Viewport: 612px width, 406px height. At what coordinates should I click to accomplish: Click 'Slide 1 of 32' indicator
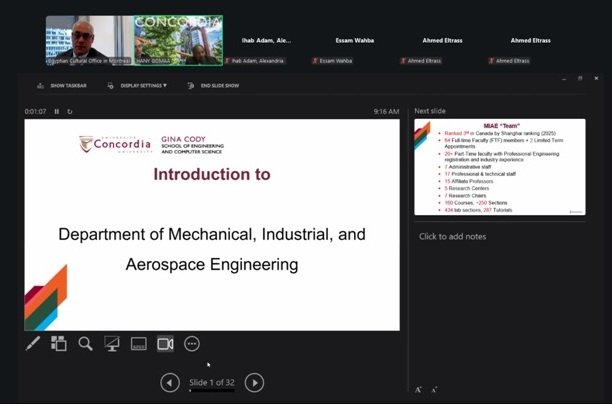coord(212,383)
